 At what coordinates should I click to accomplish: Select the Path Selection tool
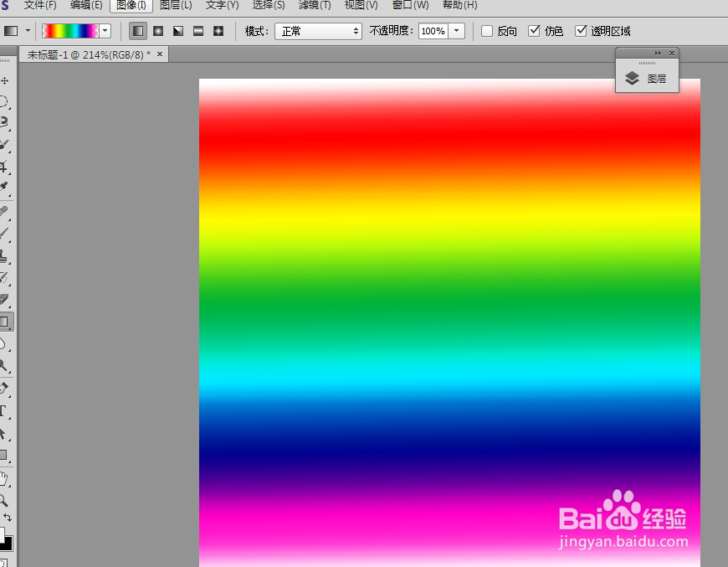point(3,434)
